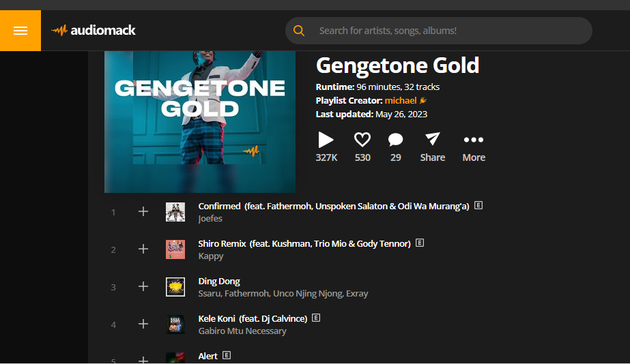Click the badge icon next to michael
Screen dimensions: 630x364
[x=423, y=100]
